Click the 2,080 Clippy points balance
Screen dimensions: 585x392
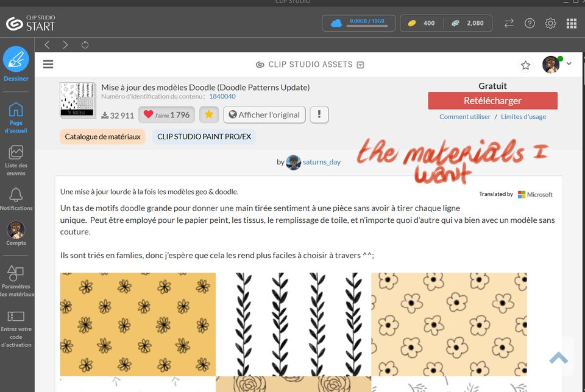point(467,23)
